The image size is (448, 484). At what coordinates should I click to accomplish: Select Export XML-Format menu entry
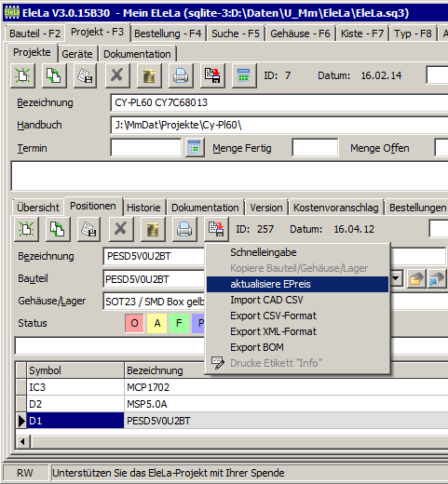point(297,331)
